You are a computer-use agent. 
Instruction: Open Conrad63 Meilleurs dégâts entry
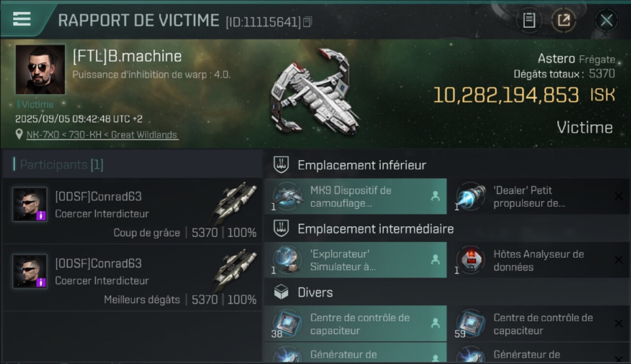point(133,278)
